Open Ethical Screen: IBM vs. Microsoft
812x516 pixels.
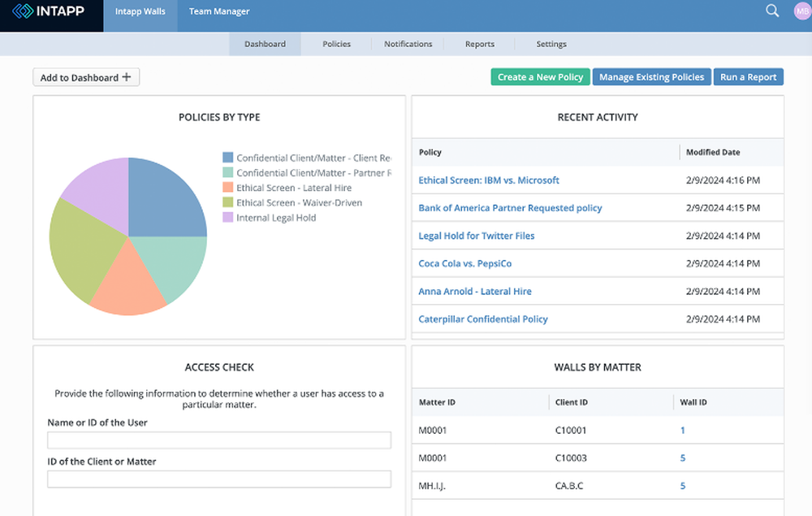(488, 180)
